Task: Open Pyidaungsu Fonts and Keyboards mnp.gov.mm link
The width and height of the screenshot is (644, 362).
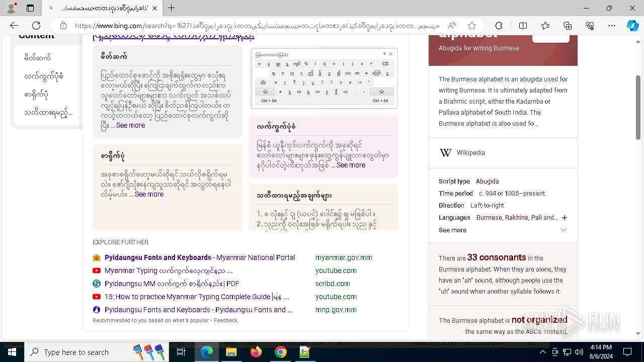Action: (198, 310)
